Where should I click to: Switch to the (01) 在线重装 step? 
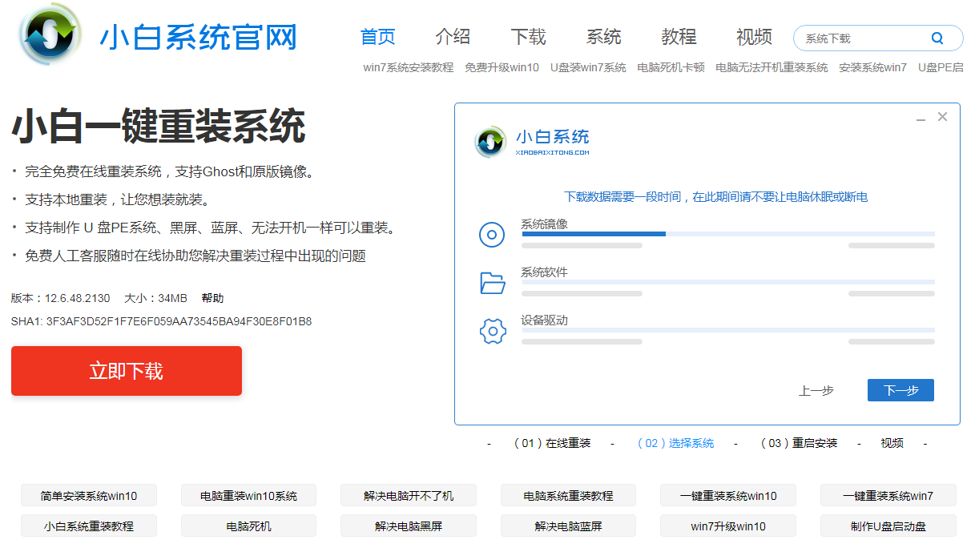coord(552,443)
